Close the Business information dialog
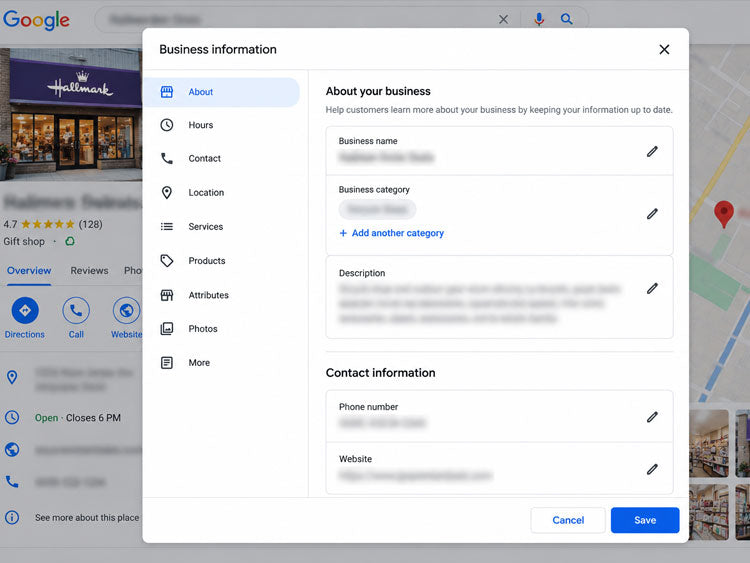The height and width of the screenshot is (563, 750). 664,49
